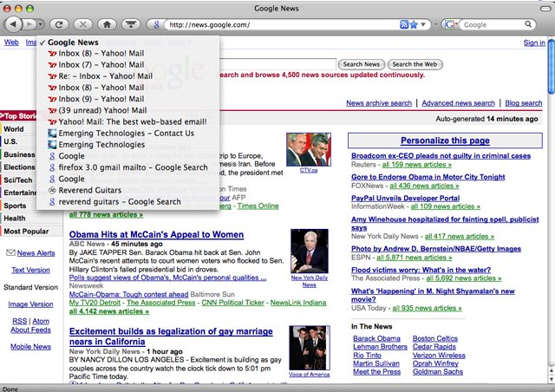Open the 'Personalize this page' link

445,140
